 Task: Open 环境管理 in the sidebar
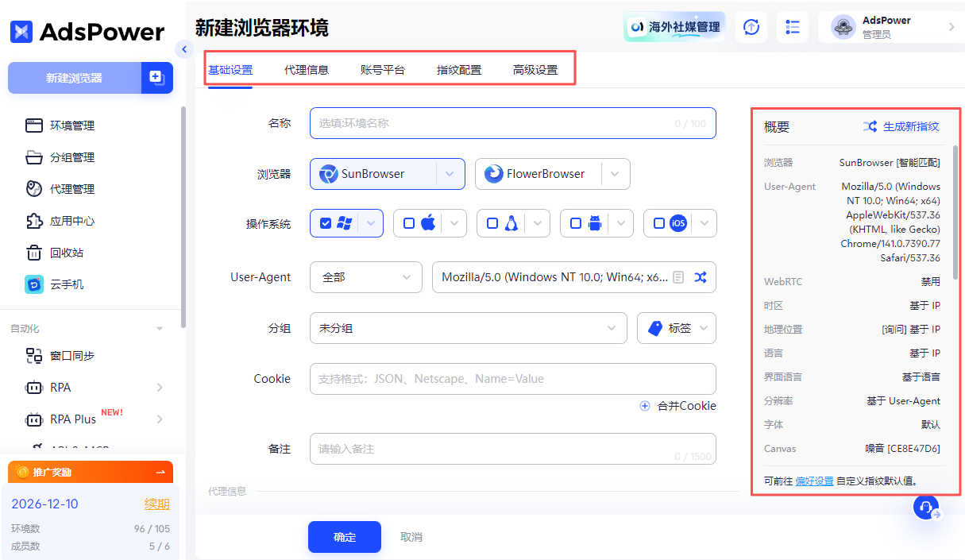point(69,125)
